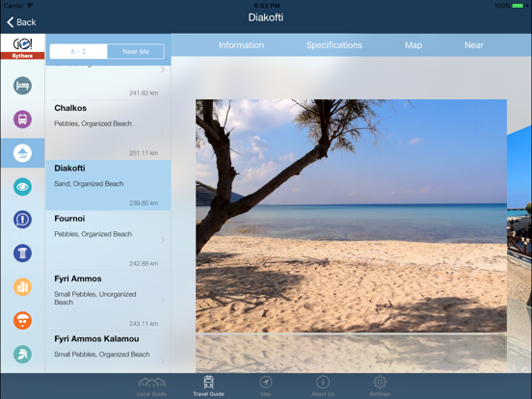Sort the list by Near Me

tap(136, 52)
